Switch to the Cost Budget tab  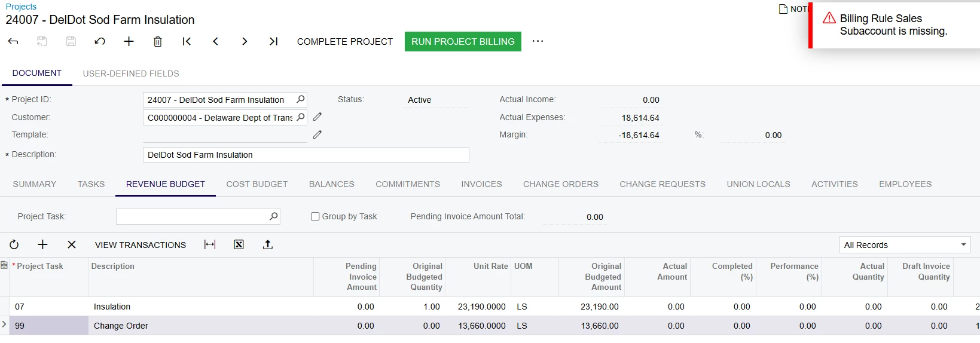pos(257,184)
